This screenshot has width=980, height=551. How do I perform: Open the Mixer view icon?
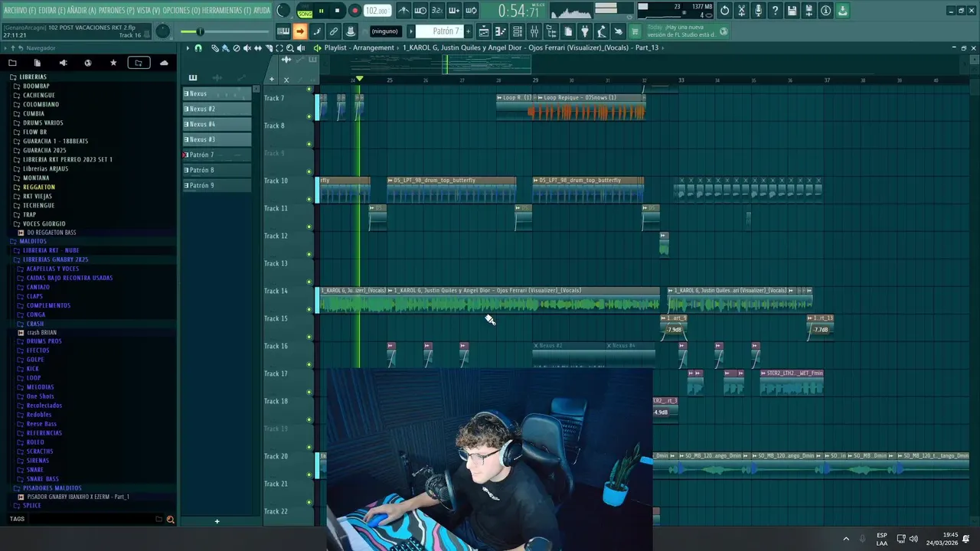coord(534,31)
